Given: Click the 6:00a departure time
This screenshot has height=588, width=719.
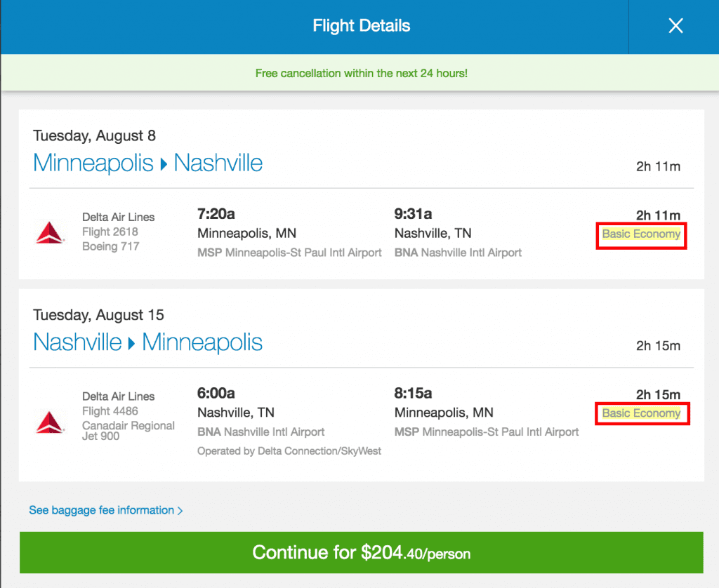Looking at the screenshot, I should (x=216, y=393).
